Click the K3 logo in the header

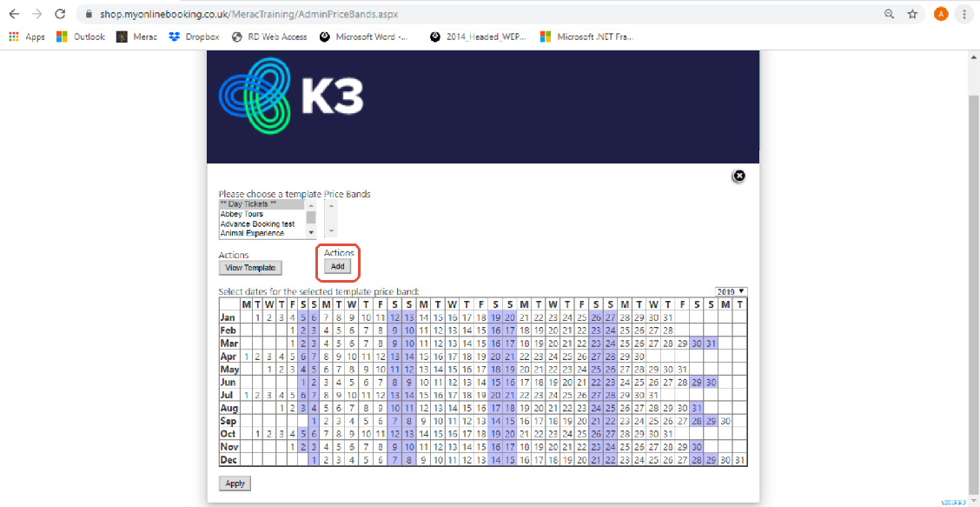coord(291,96)
